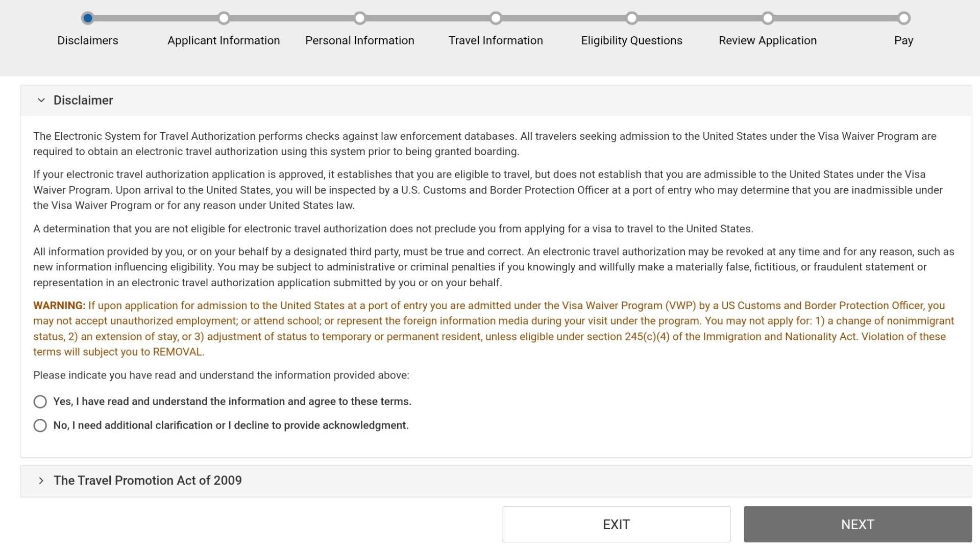Click the Review Application step circle
This screenshot has width=980, height=551.
click(768, 18)
